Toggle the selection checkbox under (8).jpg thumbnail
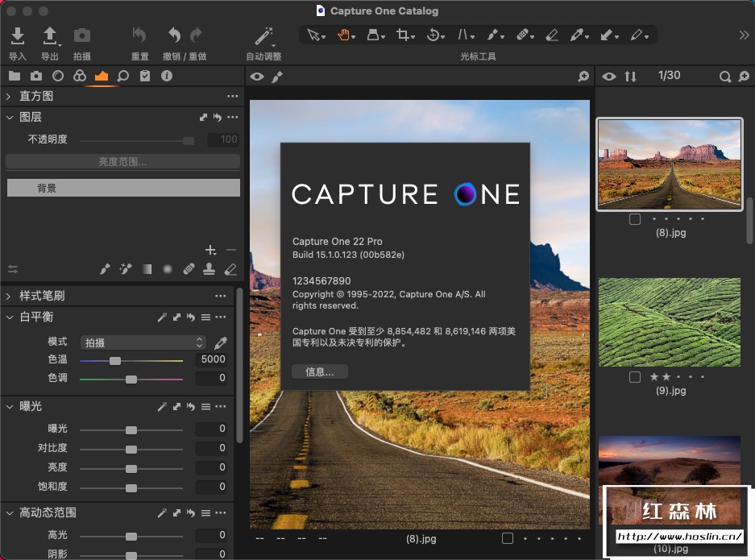 click(x=635, y=219)
